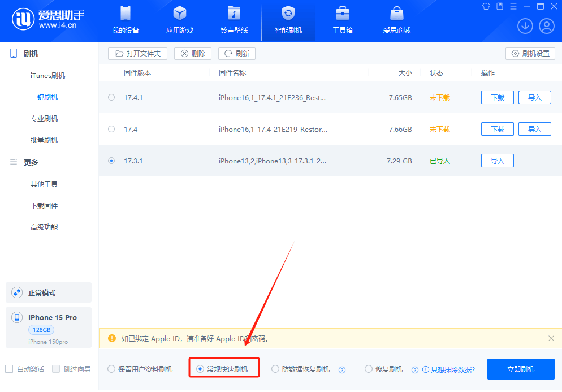562x392 pixels.
Task: Click 打开文件夹 button
Action: point(137,53)
